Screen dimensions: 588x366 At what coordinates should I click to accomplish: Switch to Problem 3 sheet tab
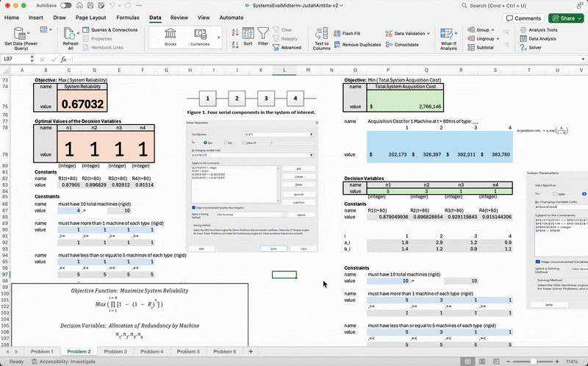[x=115, y=352]
